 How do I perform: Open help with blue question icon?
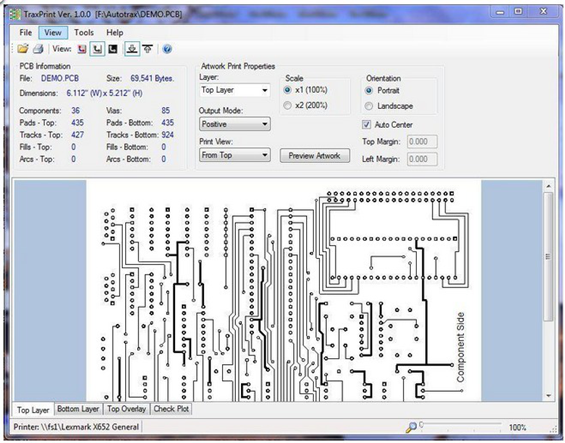[167, 49]
